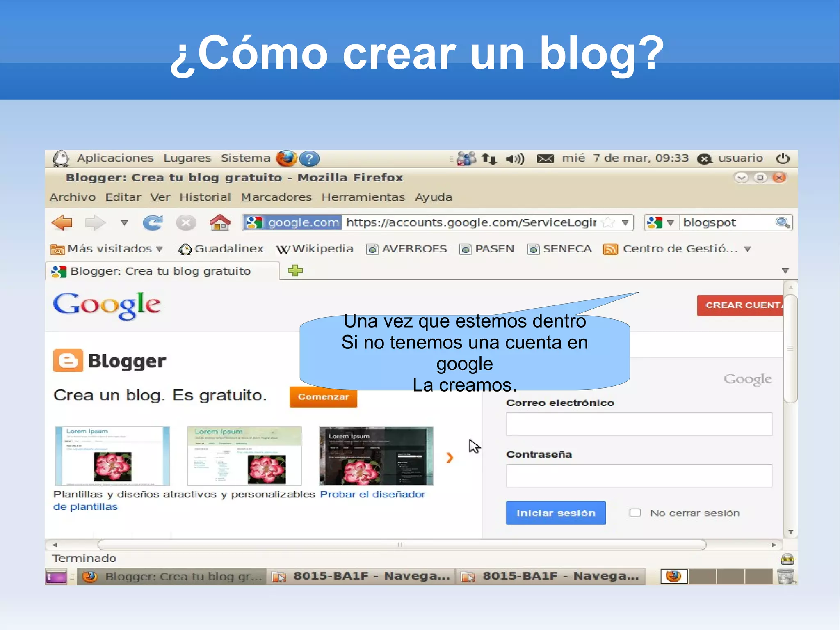Click the Correo electrónico input field
Viewport: 840px width, 630px height.
coord(639,424)
